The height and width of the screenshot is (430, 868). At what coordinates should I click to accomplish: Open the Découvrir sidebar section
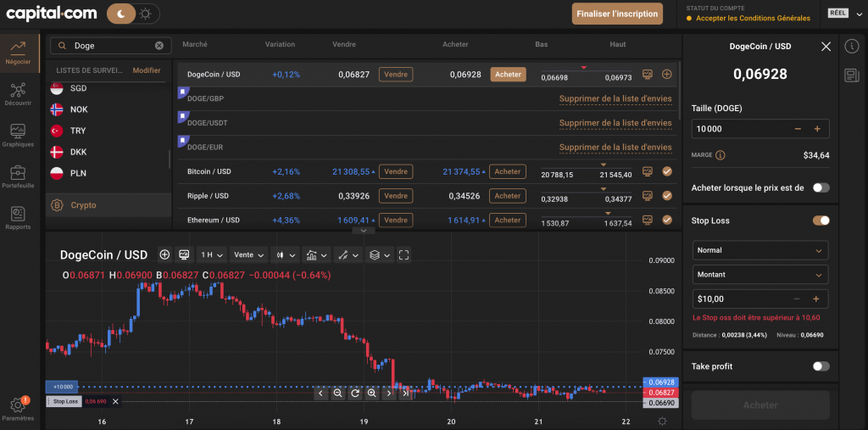tap(19, 95)
